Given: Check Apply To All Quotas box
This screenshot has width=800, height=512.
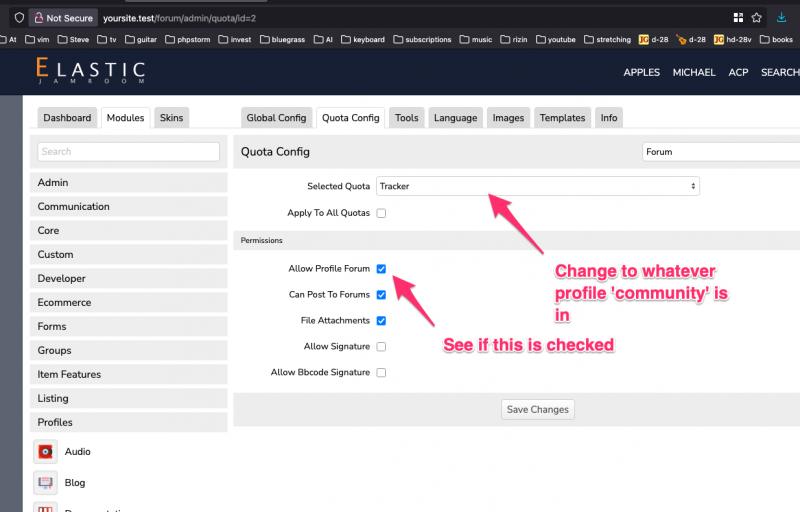Looking at the screenshot, I should [x=381, y=213].
